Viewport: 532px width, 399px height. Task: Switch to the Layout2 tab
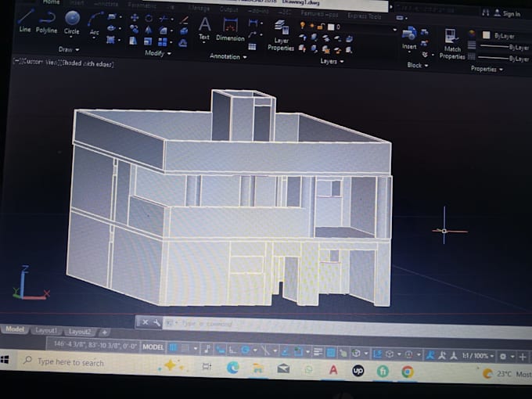80,332
